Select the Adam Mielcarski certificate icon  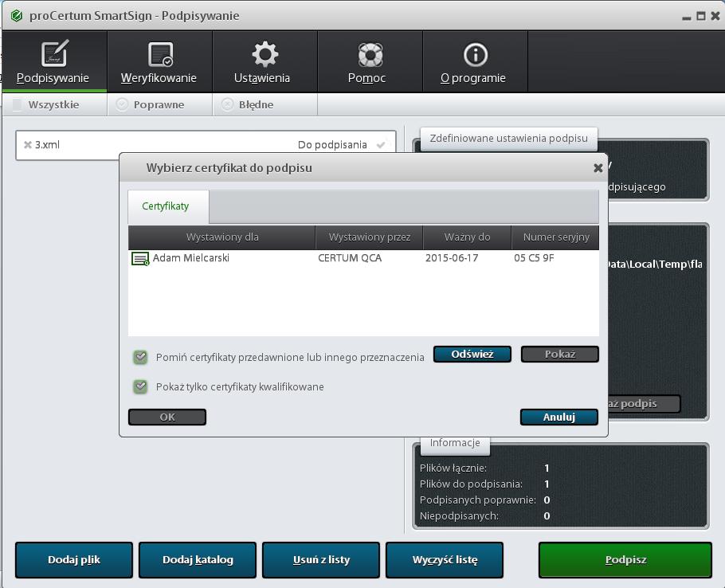140,259
